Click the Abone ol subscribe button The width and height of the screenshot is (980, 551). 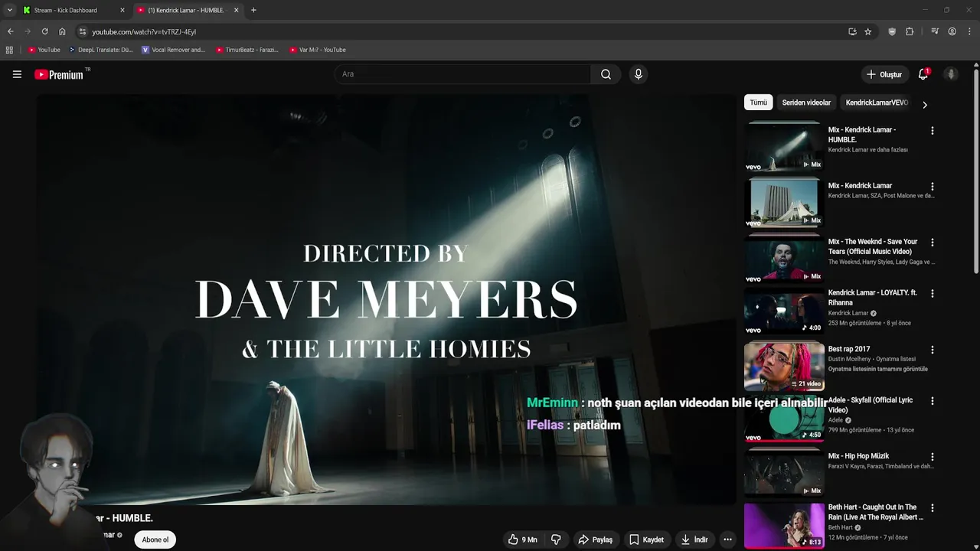(x=155, y=540)
